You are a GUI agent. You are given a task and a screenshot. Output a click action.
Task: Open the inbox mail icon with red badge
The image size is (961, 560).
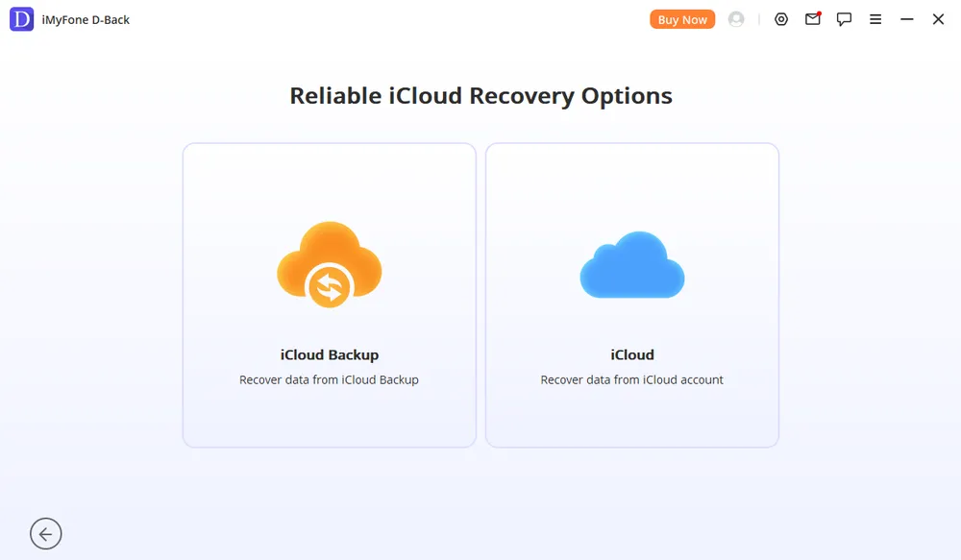[812, 19]
